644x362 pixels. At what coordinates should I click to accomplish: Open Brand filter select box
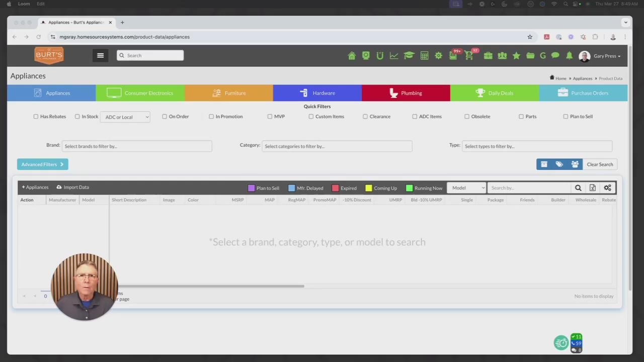(x=137, y=146)
